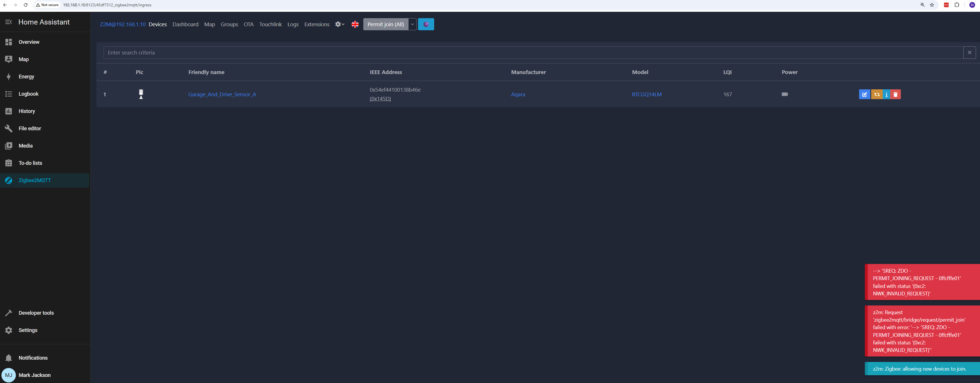Select Zigbee2MQTT in the sidebar
Viewport: 980px width, 383px height.
click(x=45, y=180)
